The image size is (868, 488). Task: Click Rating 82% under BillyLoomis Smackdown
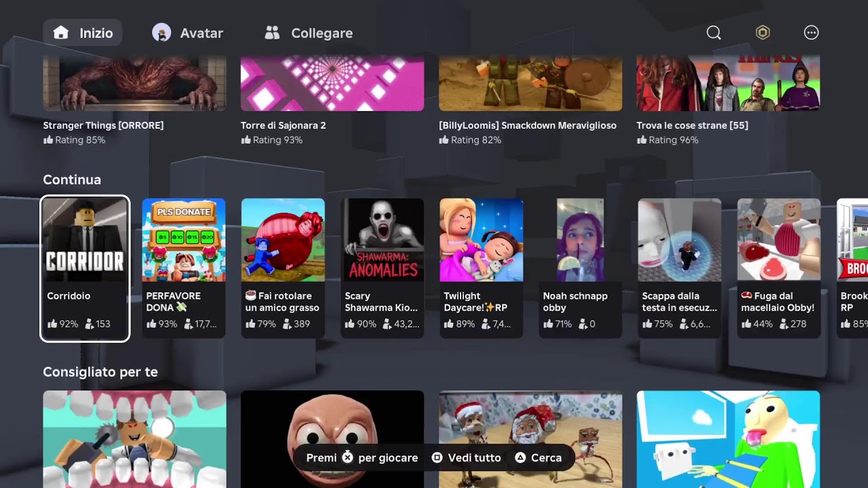coord(470,140)
